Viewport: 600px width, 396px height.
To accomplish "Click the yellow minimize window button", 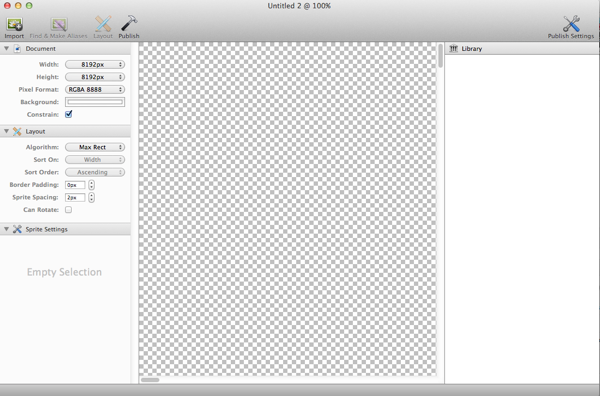I will point(18,6).
